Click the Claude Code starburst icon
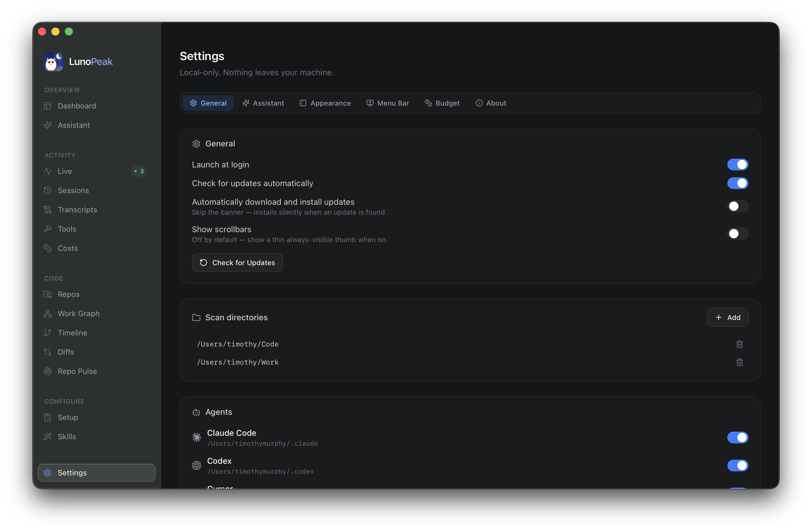The width and height of the screenshot is (812, 532). (197, 437)
